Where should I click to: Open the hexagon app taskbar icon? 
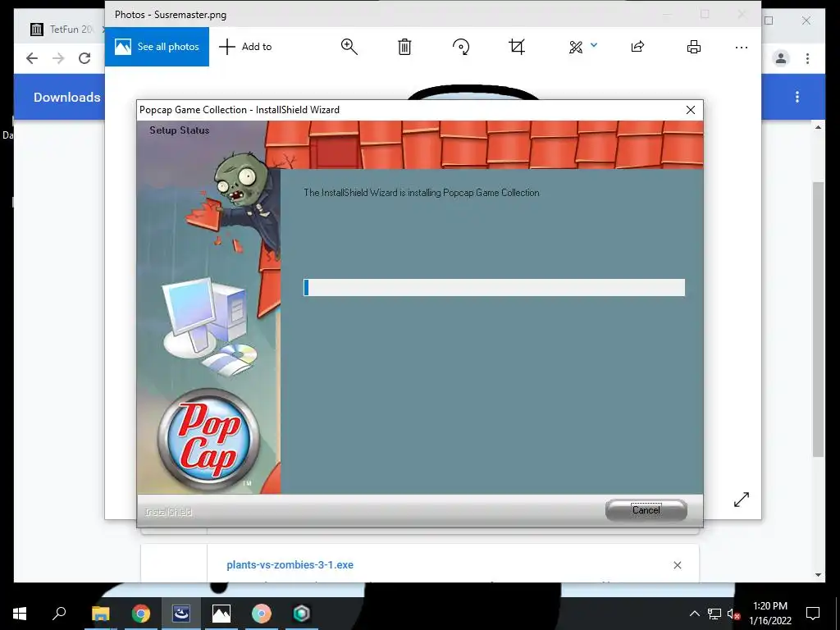click(x=302, y=614)
